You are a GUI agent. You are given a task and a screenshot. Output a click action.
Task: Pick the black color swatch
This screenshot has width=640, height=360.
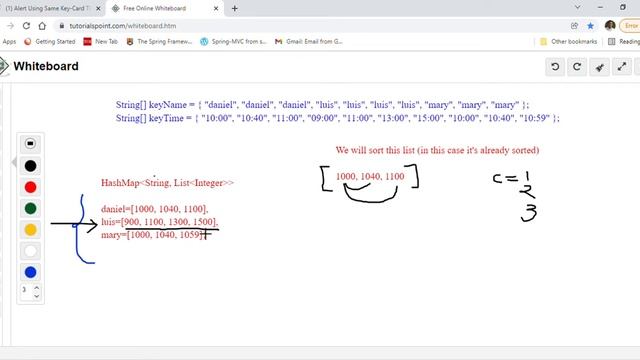click(x=30, y=166)
